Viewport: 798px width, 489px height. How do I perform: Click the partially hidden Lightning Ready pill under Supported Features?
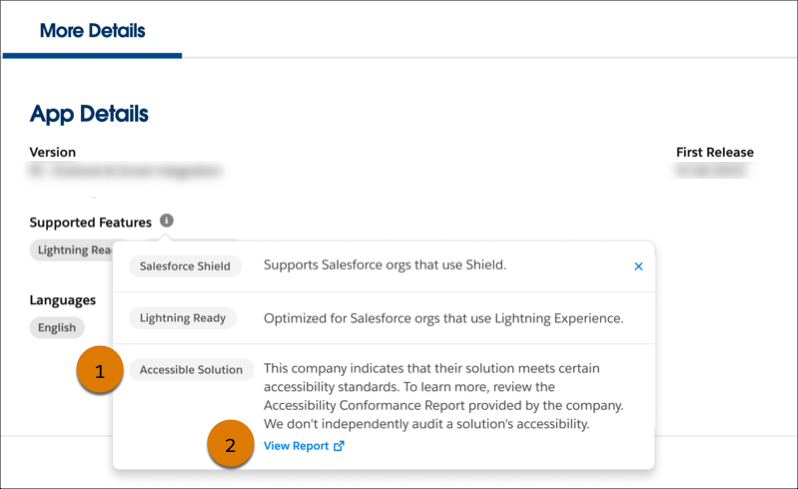pyautogui.click(x=75, y=250)
